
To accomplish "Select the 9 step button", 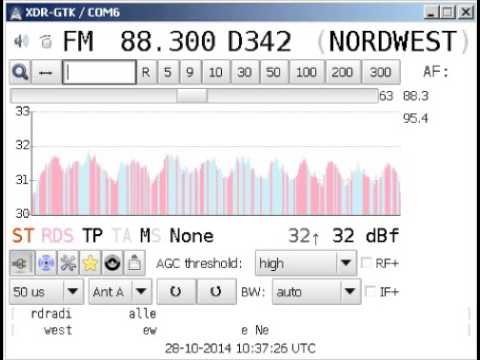I will click(190, 72).
